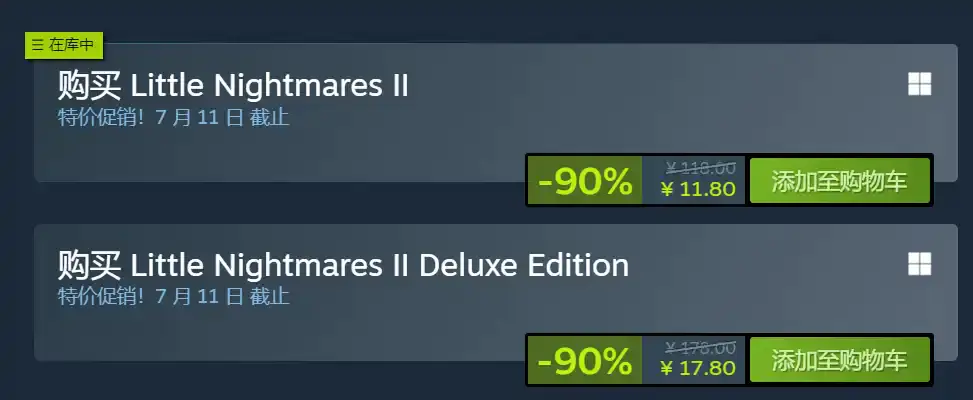Click the 特价促销 July 11 notice under Deluxe Edition
Viewport: 973px width, 400px height.
coord(173,296)
